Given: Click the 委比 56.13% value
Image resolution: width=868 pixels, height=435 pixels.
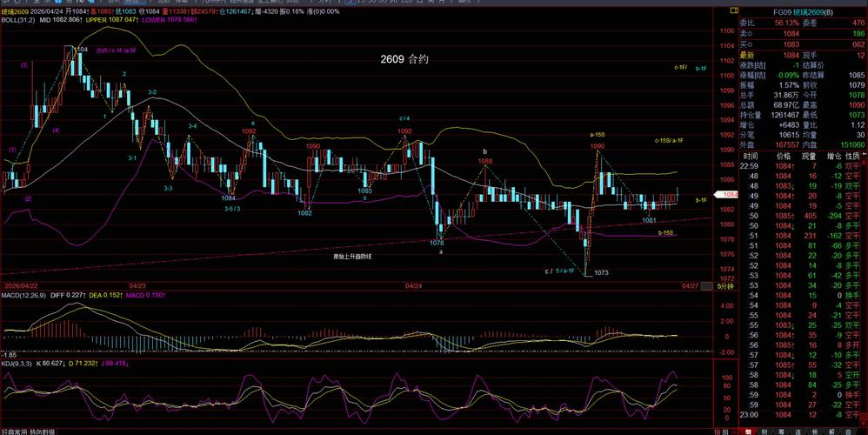Looking at the screenshot, I should pos(786,23).
